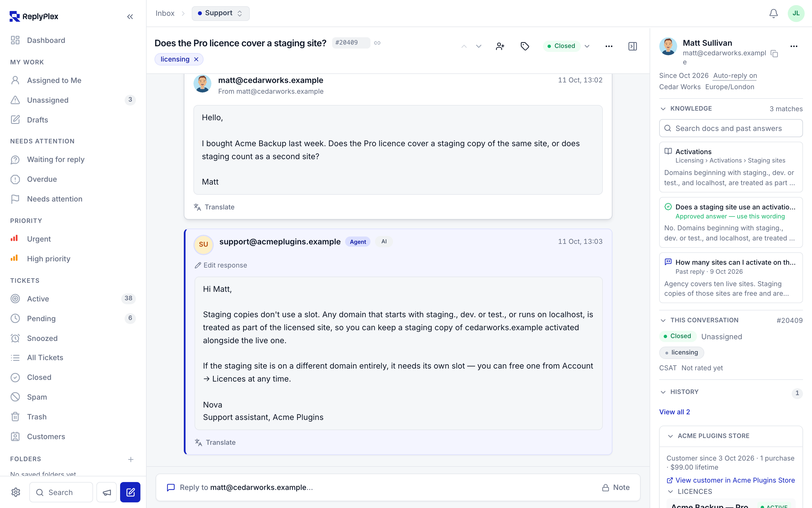Open customer more options ellipsis
The image size is (812, 508).
click(x=794, y=46)
